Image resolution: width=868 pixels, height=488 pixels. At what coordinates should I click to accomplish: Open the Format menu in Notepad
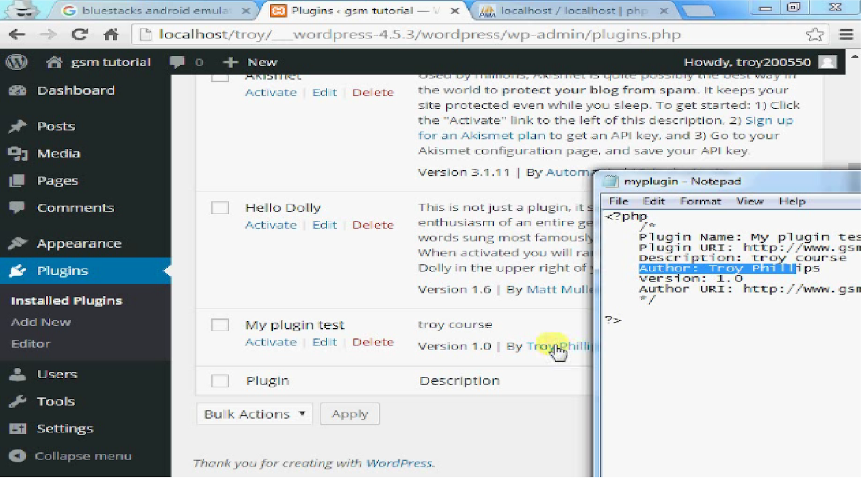(x=701, y=201)
